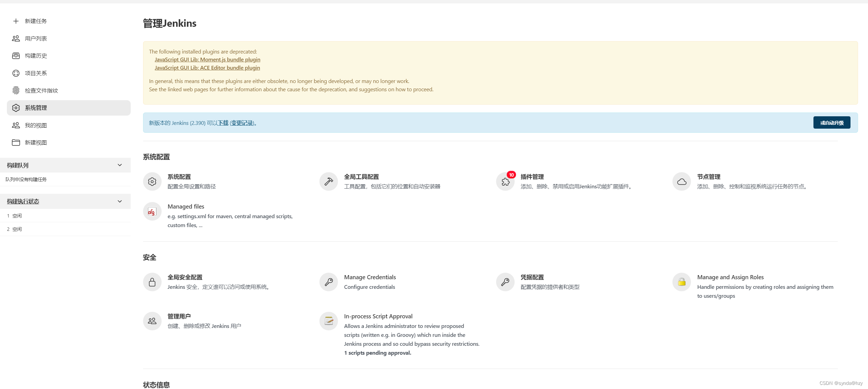Open the Manage Credentials card title
Screen dimensions: 868x389
click(370, 277)
